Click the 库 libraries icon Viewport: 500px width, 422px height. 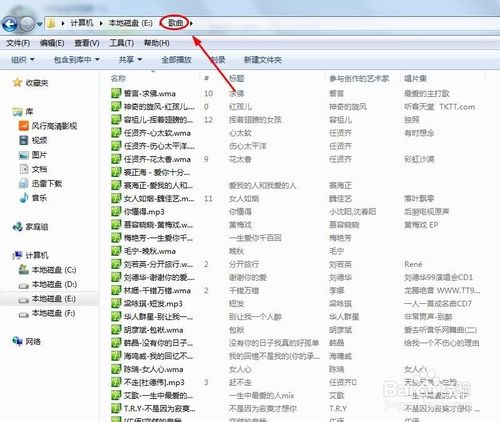click(17, 111)
